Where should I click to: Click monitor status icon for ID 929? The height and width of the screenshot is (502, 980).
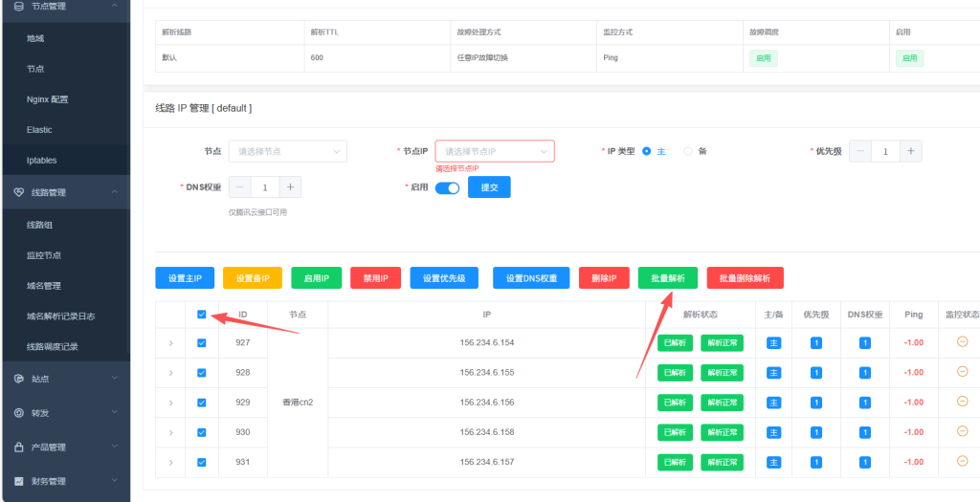coord(963,402)
